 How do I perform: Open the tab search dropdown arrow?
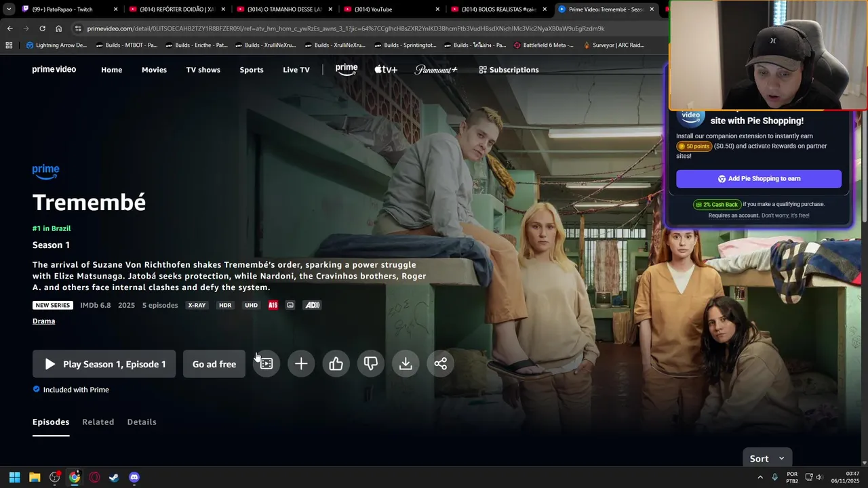tap(7, 9)
